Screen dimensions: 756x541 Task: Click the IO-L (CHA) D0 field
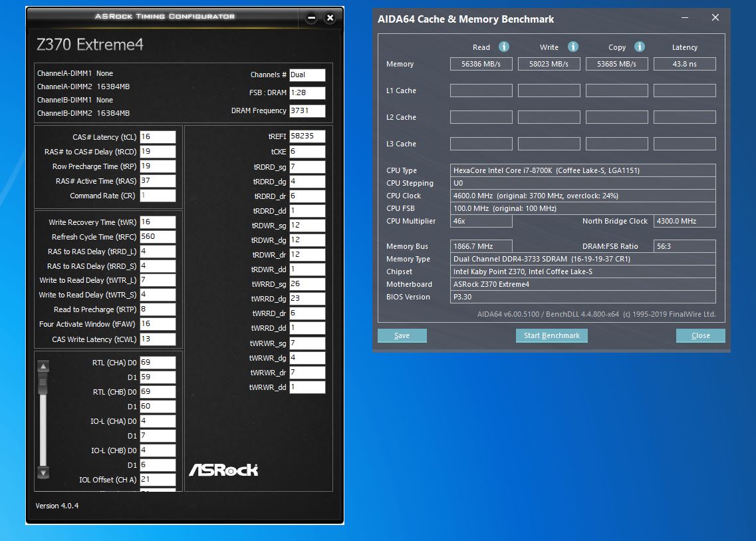pyautogui.click(x=158, y=421)
